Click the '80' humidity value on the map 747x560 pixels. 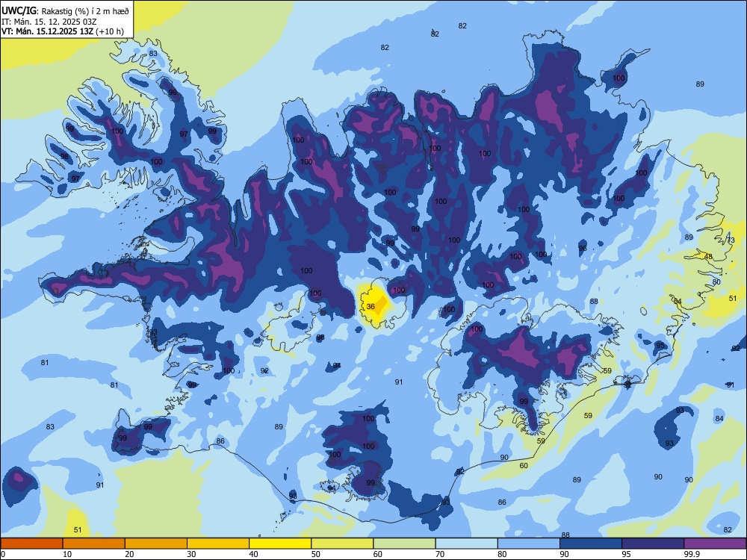(716, 281)
